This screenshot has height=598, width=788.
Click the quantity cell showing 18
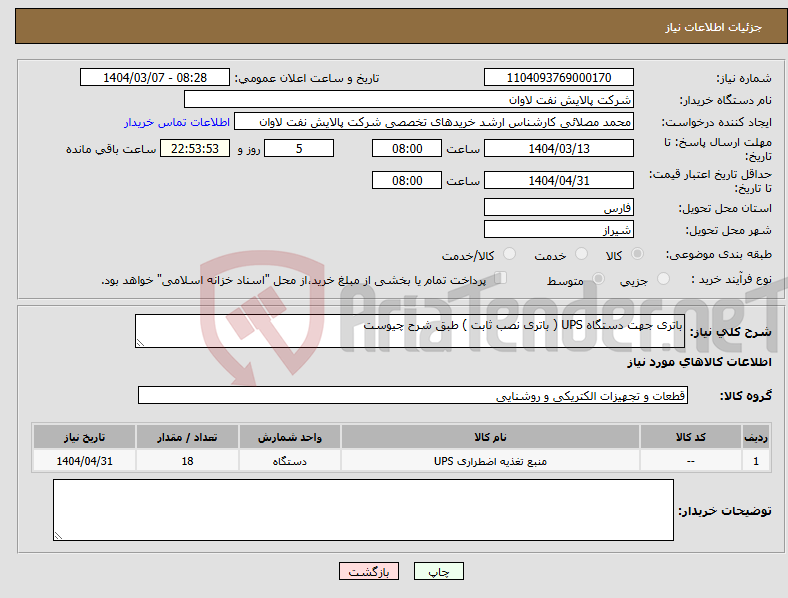pos(187,461)
